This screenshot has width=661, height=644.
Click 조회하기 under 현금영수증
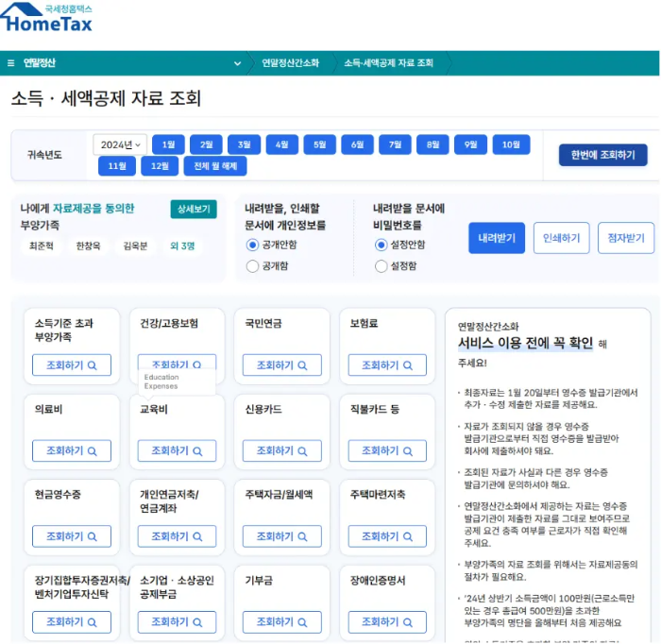click(x=72, y=536)
